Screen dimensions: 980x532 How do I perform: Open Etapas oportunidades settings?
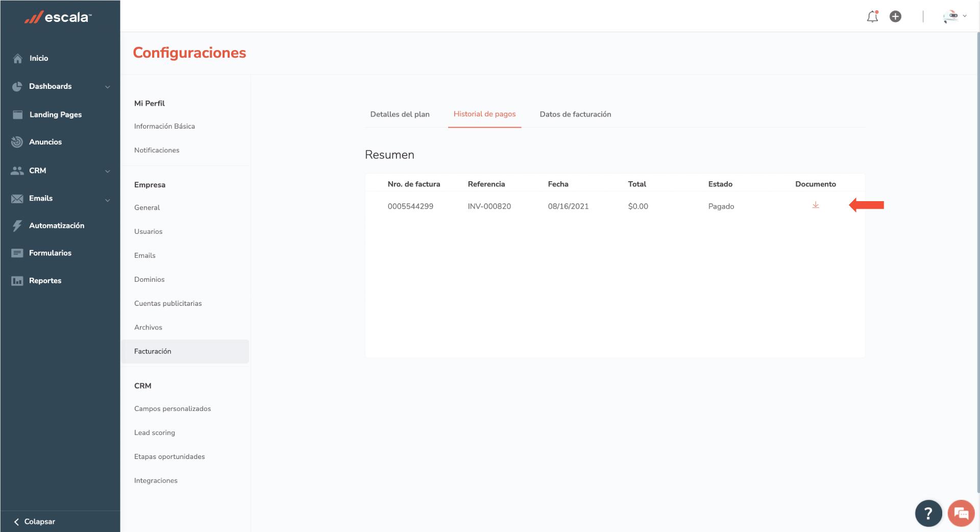point(169,456)
